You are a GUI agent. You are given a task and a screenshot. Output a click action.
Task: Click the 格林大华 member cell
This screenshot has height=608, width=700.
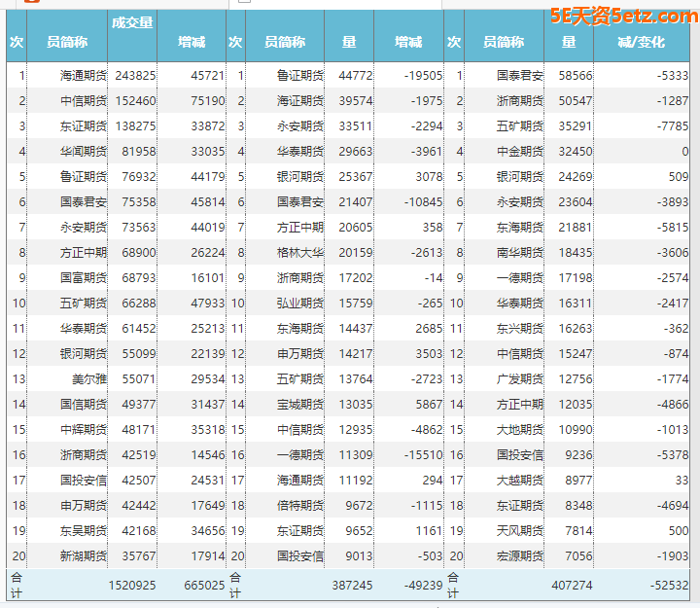coord(299,252)
